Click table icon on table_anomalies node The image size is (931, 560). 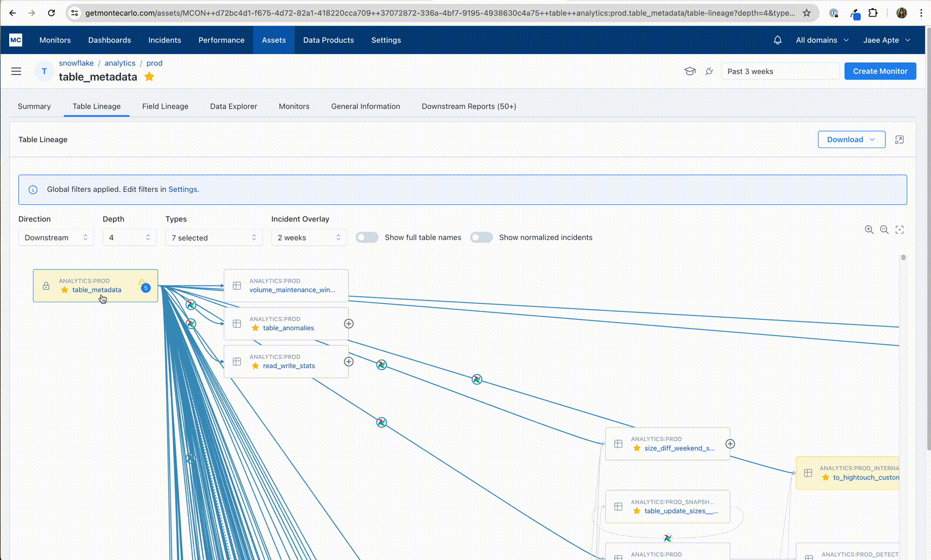237,324
